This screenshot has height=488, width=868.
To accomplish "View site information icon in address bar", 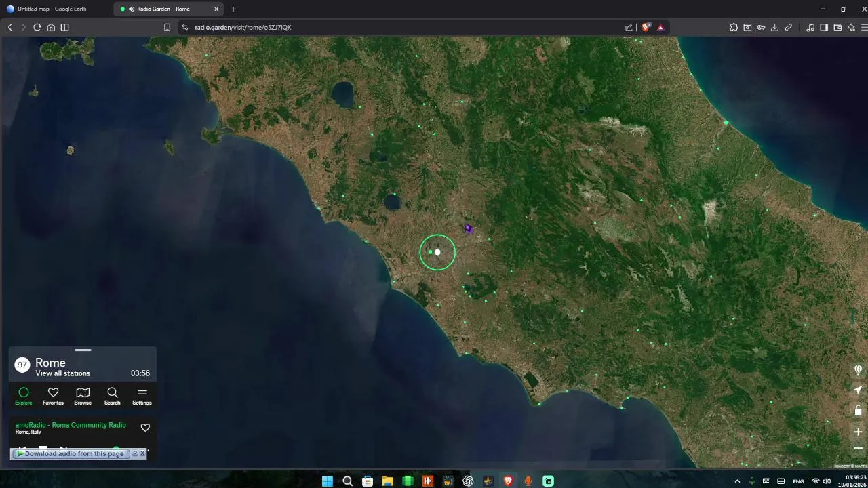I will 184,27.
